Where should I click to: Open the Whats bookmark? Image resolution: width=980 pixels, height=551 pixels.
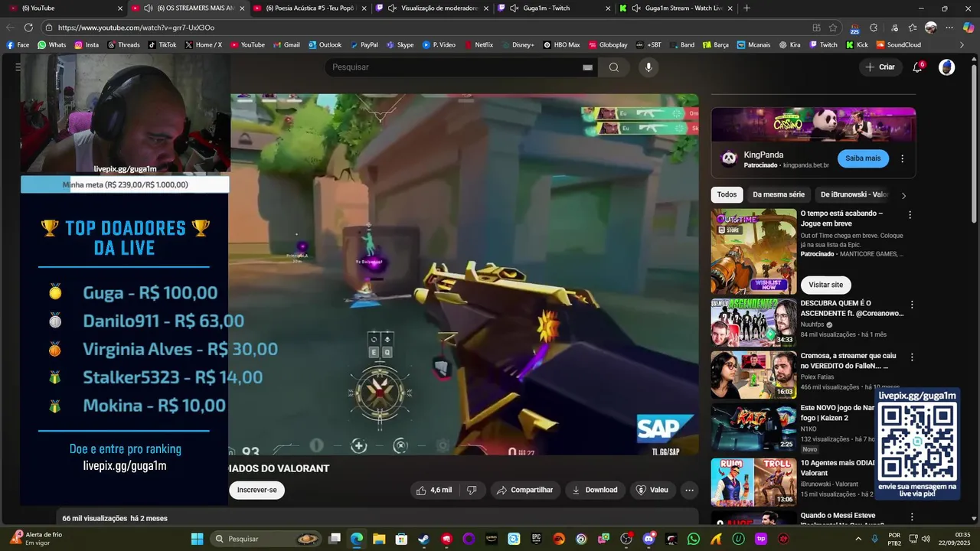click(x=52, y=44)
